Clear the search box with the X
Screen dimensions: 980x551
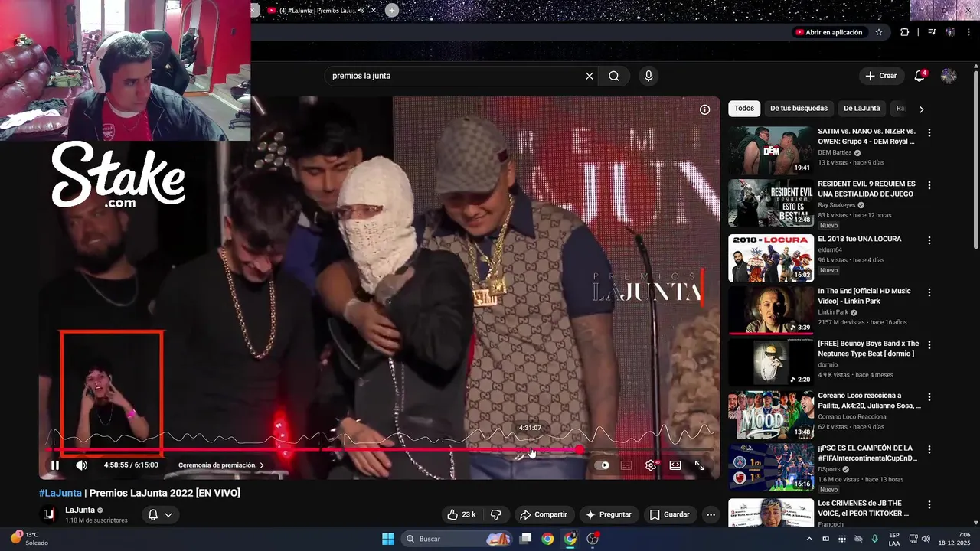point(590,76)
